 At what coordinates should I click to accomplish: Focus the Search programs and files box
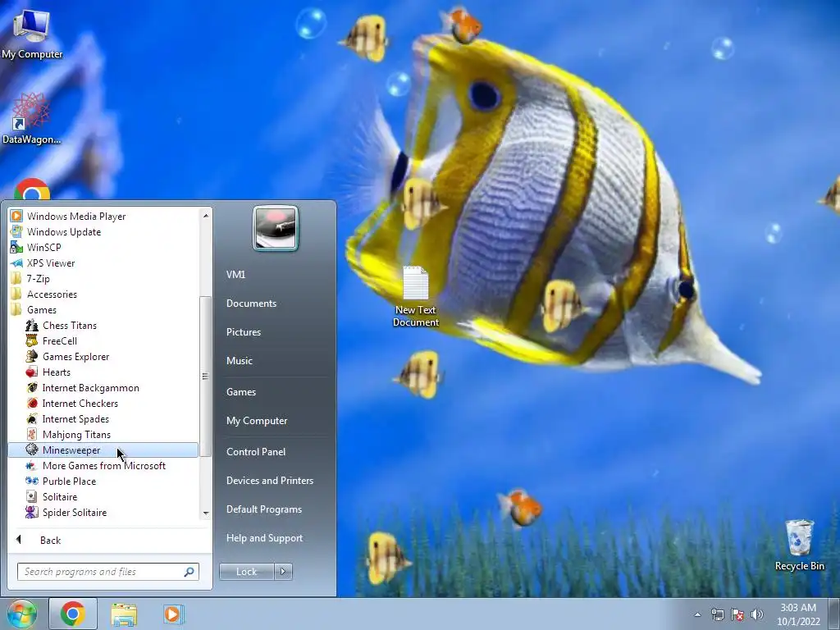coord(101,572)
